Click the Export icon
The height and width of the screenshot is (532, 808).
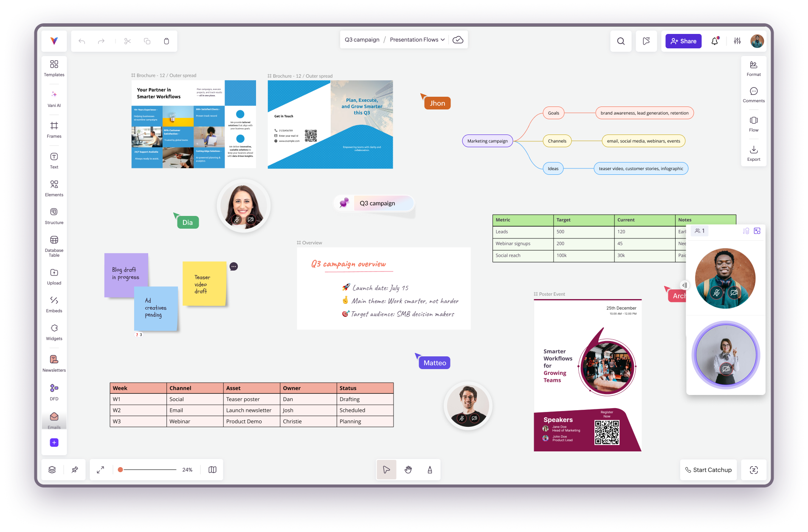(x=754, y=153)
